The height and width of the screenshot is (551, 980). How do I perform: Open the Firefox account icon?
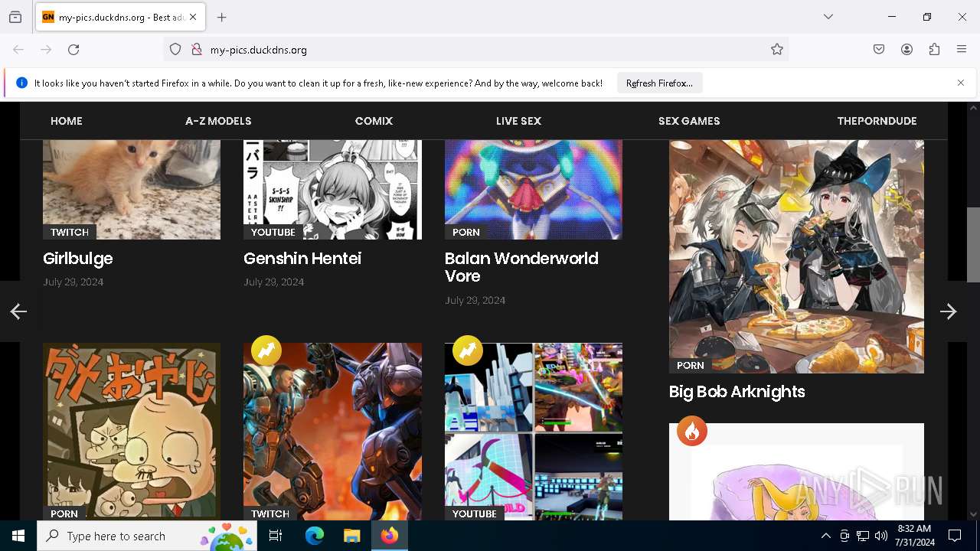click(x=906, y=50)
